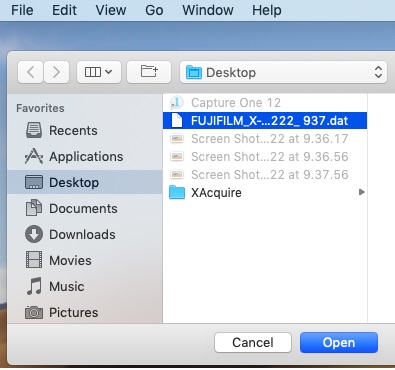Select Screen Shot at 9.37.56
This screenshot has width=395, height=370.
(x=265, y=175)
